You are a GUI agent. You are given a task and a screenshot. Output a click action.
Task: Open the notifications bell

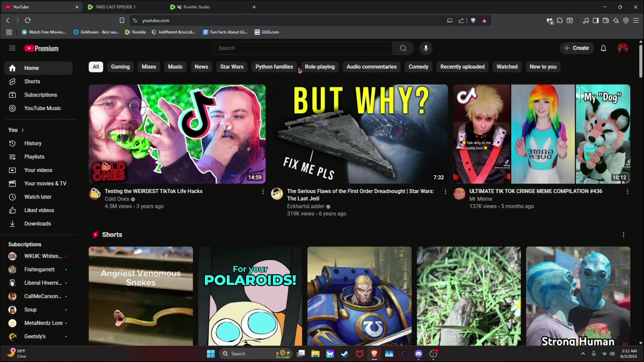[603, 48]
